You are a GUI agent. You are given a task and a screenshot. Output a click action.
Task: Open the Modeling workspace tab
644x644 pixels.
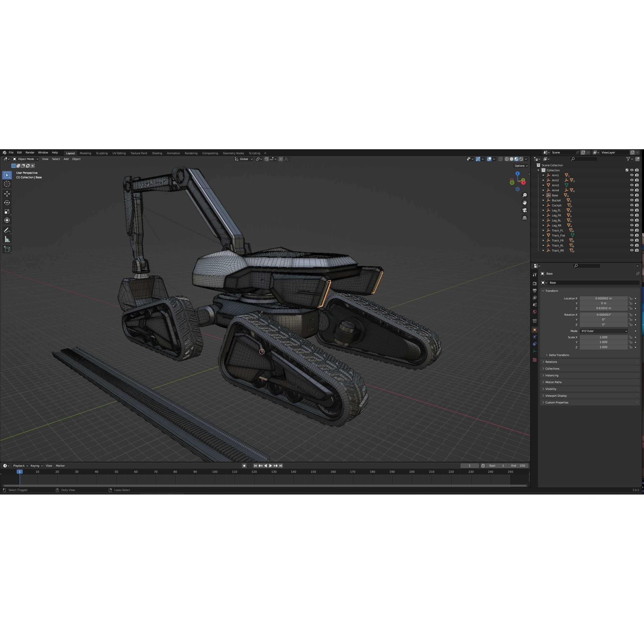85,153
